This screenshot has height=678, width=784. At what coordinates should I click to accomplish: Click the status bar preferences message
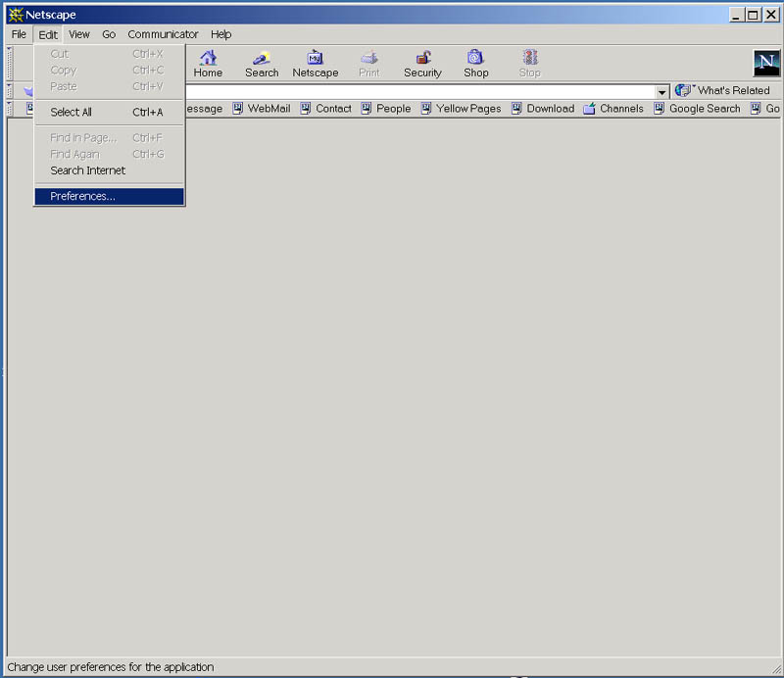pos(111,667)
